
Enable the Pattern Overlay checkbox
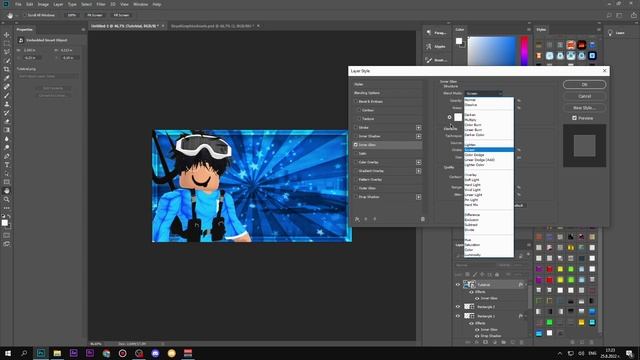click(356, 180)
